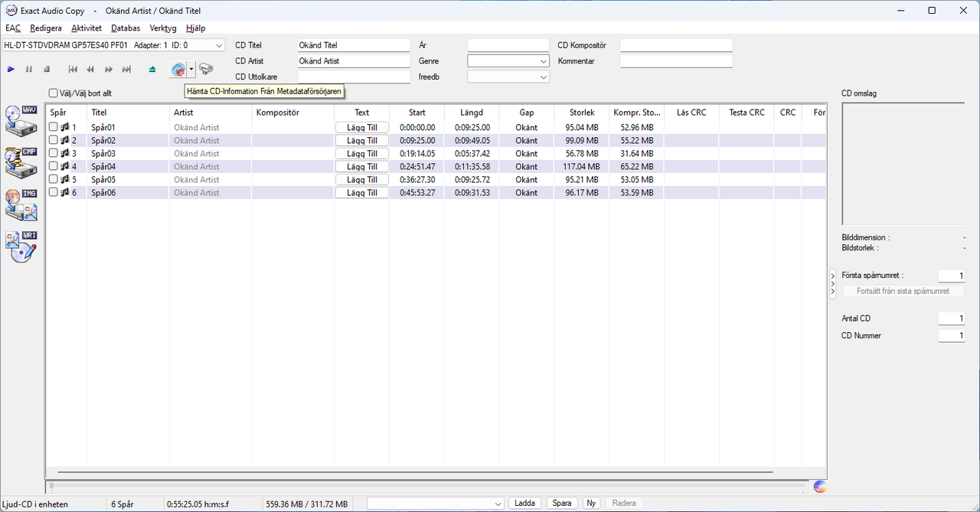Viewport: 980px width, 512px height.
Task: Eject the CD with the eject icon
Action: pos(152,70)
